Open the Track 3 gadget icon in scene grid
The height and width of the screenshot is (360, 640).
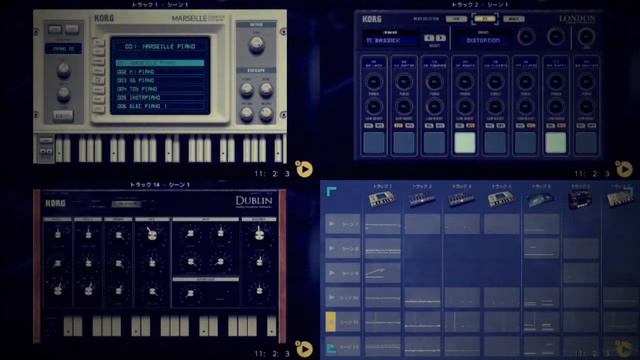462,199
